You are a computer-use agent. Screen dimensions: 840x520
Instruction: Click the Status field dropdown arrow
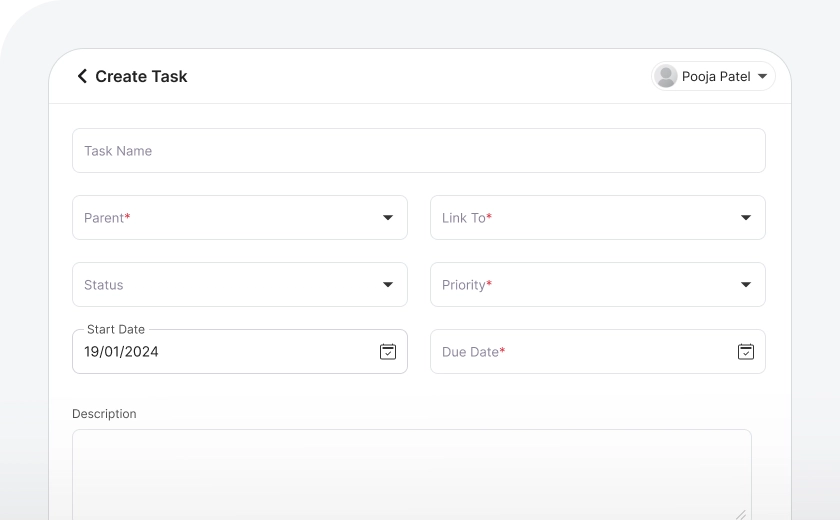pos(388,285)
